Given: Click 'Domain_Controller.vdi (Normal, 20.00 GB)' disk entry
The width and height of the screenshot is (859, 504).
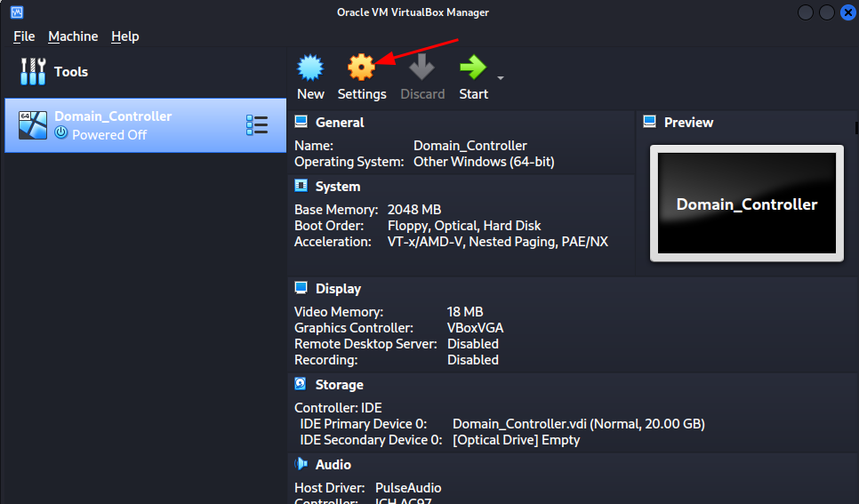Looking at the screenshot, I should [x=579, y=423].
